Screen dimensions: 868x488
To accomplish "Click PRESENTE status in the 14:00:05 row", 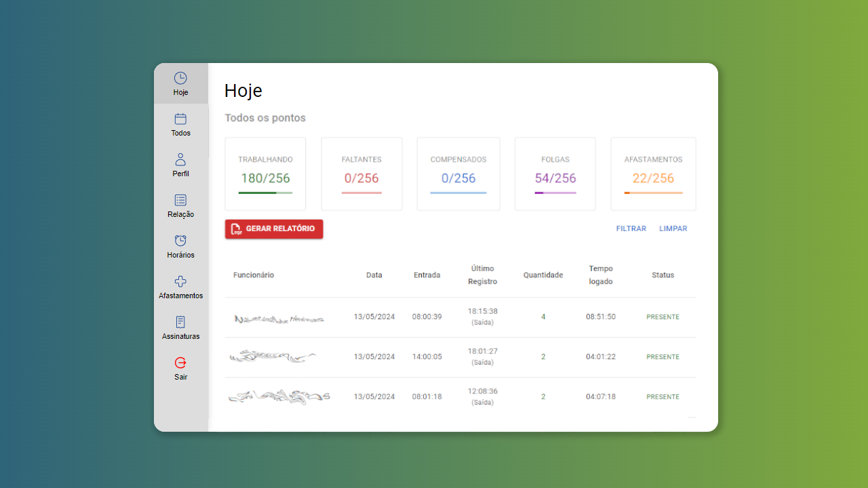I will (x=663, y=357).
